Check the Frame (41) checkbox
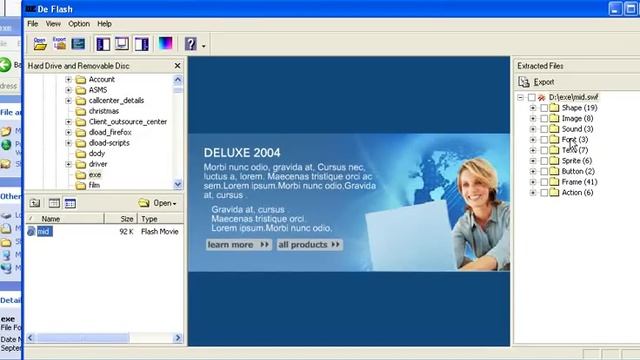 pyautogui.click(x=544, y=182)
